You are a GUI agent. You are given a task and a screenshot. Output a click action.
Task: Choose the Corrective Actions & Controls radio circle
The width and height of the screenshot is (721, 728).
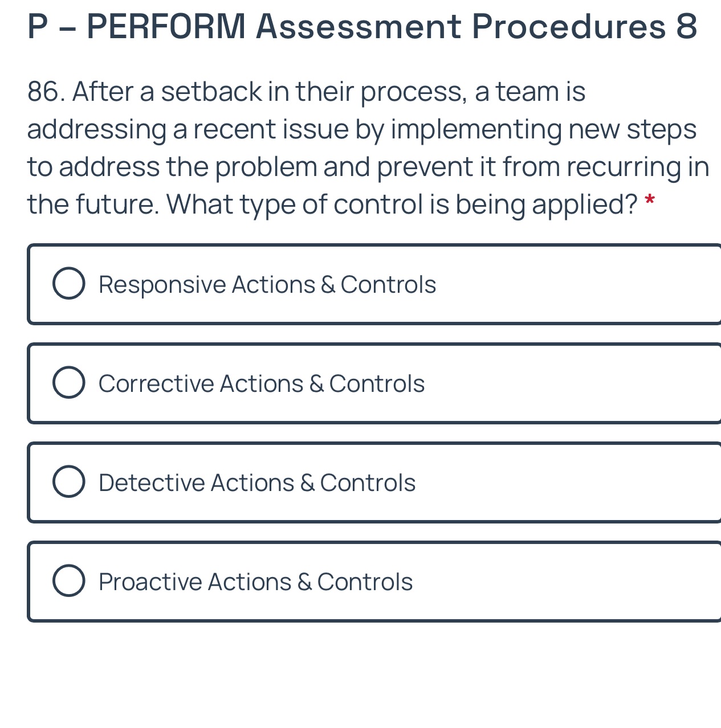tap(69, 383)
